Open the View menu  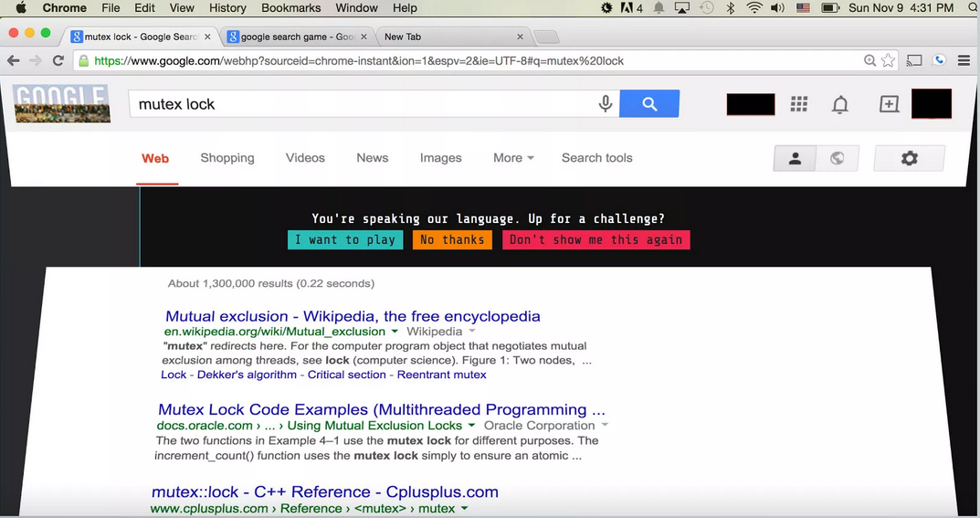pyautogui.click(x=181, y=8)
